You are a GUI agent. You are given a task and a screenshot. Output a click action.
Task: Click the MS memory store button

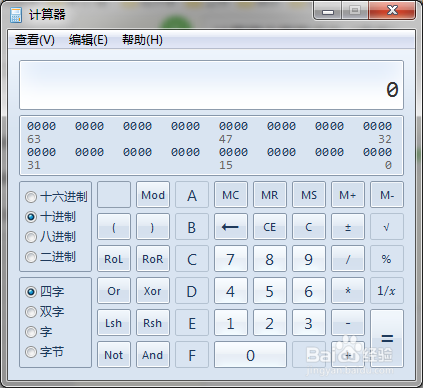click(x=309, y=195)
